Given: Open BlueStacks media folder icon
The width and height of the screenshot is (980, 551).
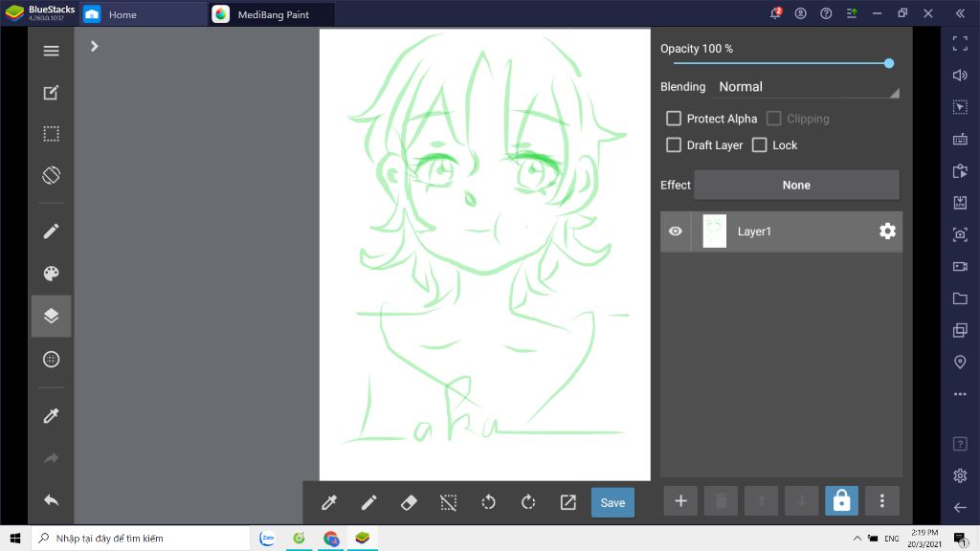Looking at the screenshot, I should click(960, 298).
